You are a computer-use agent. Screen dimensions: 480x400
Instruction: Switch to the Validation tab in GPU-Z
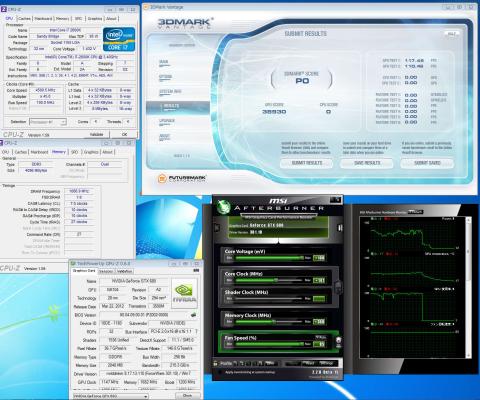[x=125, y=271]
